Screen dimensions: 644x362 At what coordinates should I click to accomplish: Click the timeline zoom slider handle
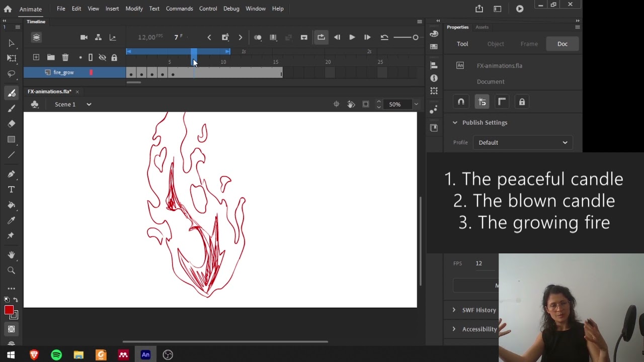(416, 37)
